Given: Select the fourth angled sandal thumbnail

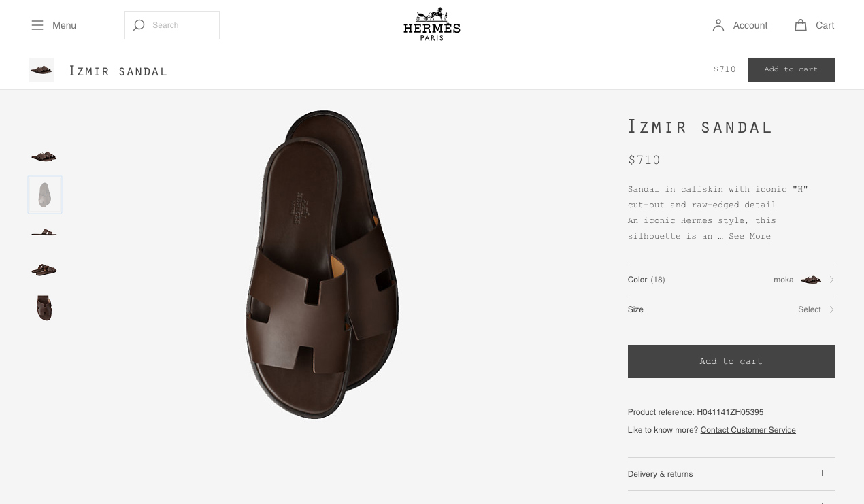Looking at the screenshot, I should coord(44,270).
